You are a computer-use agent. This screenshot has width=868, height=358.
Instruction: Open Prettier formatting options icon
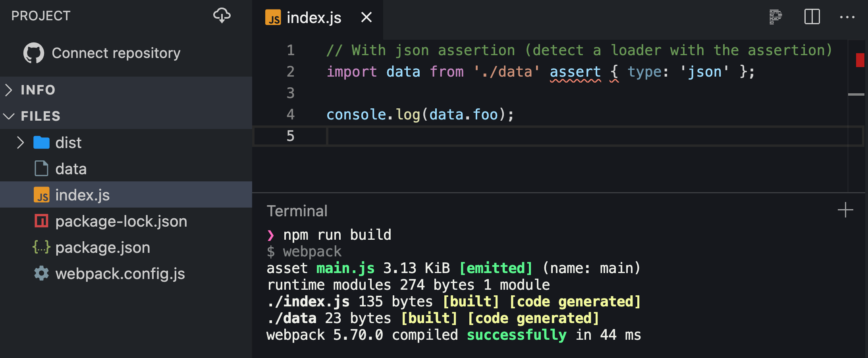click(775, 17)
